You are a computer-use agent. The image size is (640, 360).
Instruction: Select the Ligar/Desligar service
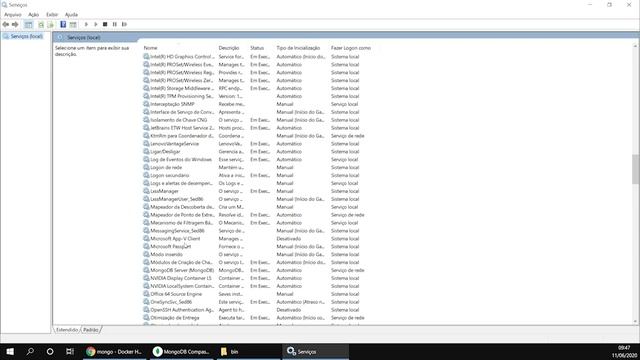point(165,151)
